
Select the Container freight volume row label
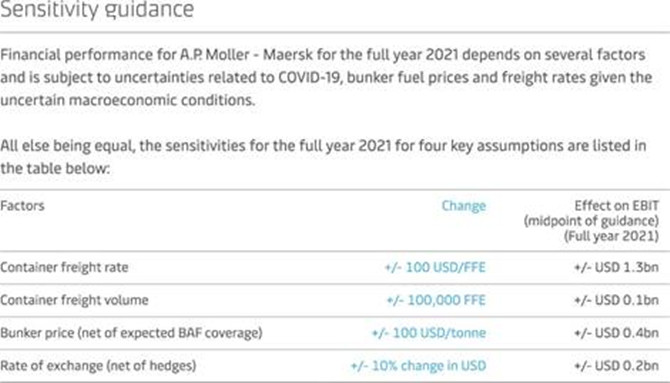tap(74, 300)
